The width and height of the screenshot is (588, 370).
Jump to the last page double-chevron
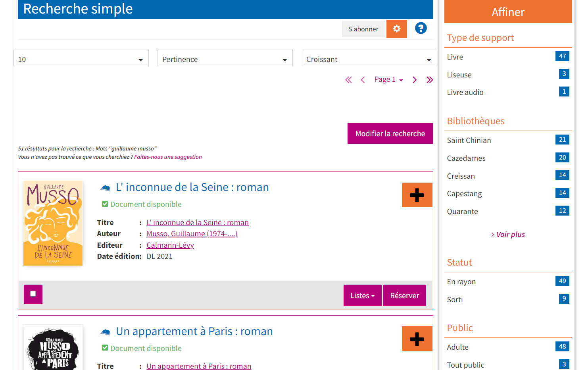click(430, 79)
